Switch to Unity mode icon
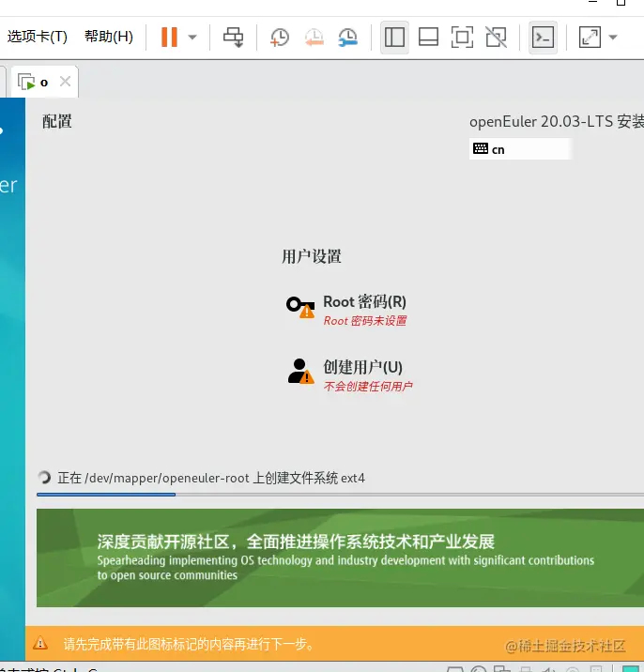 pyautogui.click(x=496, y=38)
